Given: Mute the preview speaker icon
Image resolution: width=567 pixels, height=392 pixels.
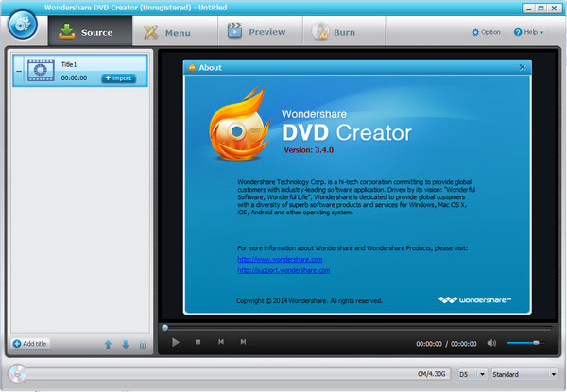Looking at the screenshot, I should (x=491, y=343).
